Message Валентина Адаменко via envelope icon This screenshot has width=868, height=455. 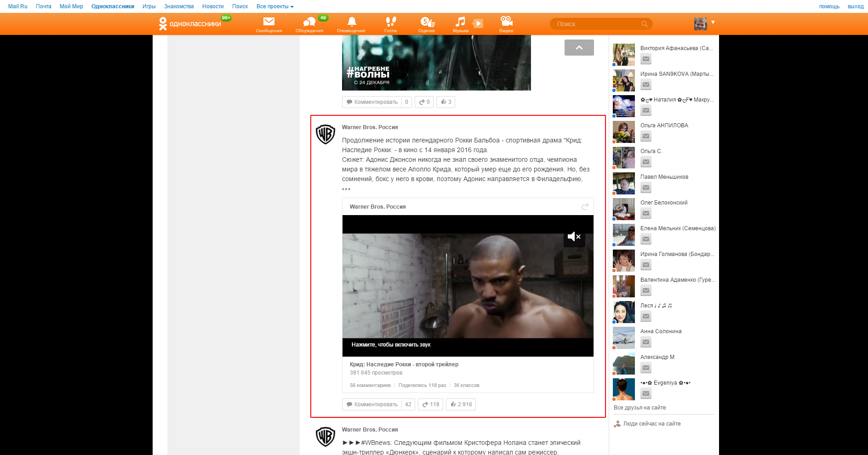coord(646,290)
